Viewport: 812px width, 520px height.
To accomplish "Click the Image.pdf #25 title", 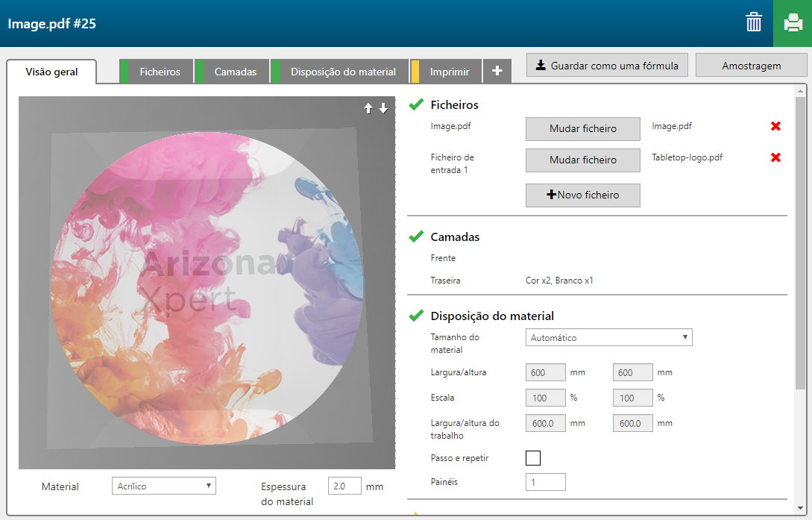I will pyautogui.click(x=51, y=23).
